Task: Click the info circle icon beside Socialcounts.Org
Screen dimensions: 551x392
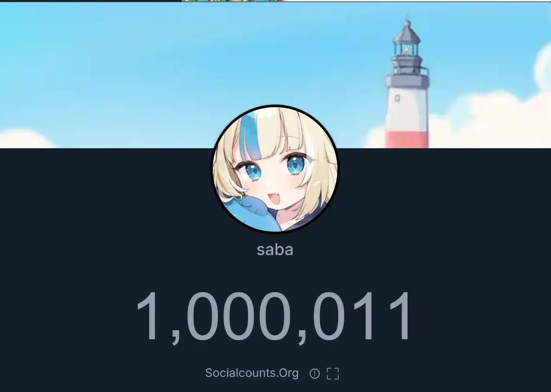Action: (x=314, y=374)
